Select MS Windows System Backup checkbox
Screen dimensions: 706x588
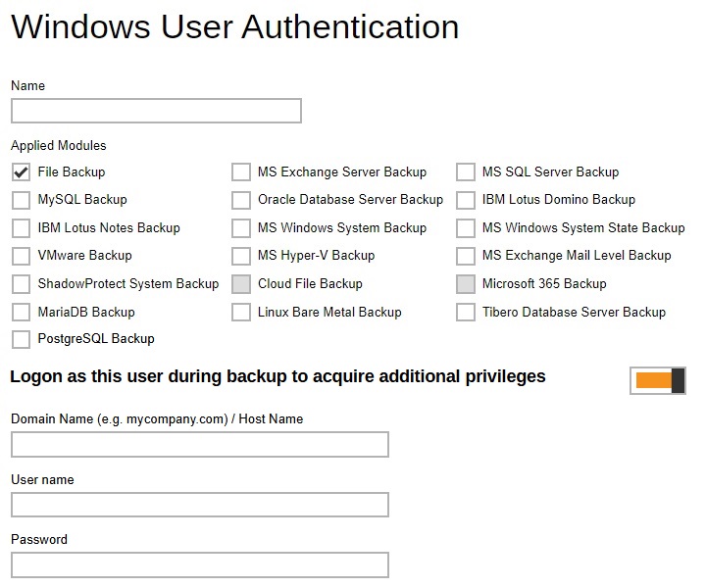[241, 228]
